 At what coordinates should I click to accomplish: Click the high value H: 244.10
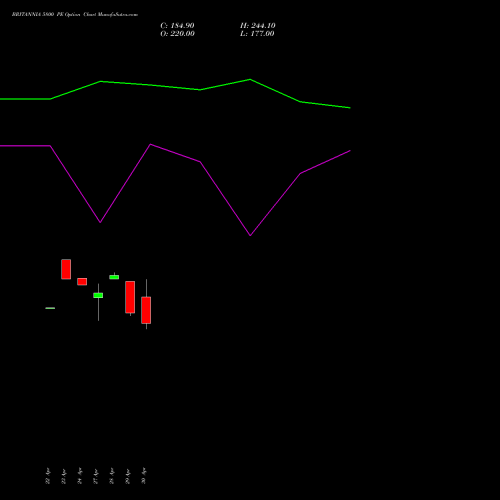[x=258, y=26]
